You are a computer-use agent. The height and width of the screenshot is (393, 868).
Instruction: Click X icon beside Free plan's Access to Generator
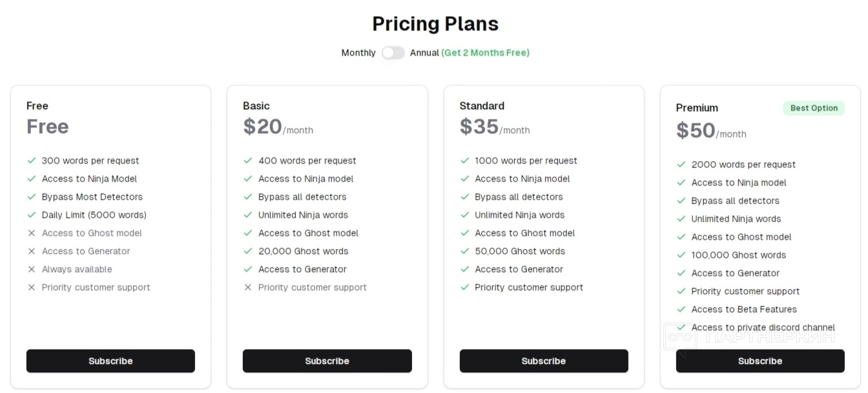tap(32, 251)
